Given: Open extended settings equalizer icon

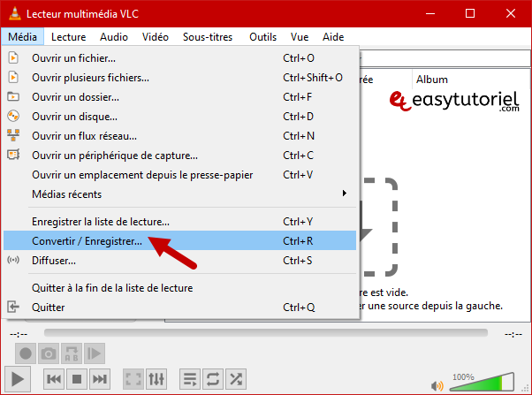Looking at the screenshot, I should click(156, 379).
